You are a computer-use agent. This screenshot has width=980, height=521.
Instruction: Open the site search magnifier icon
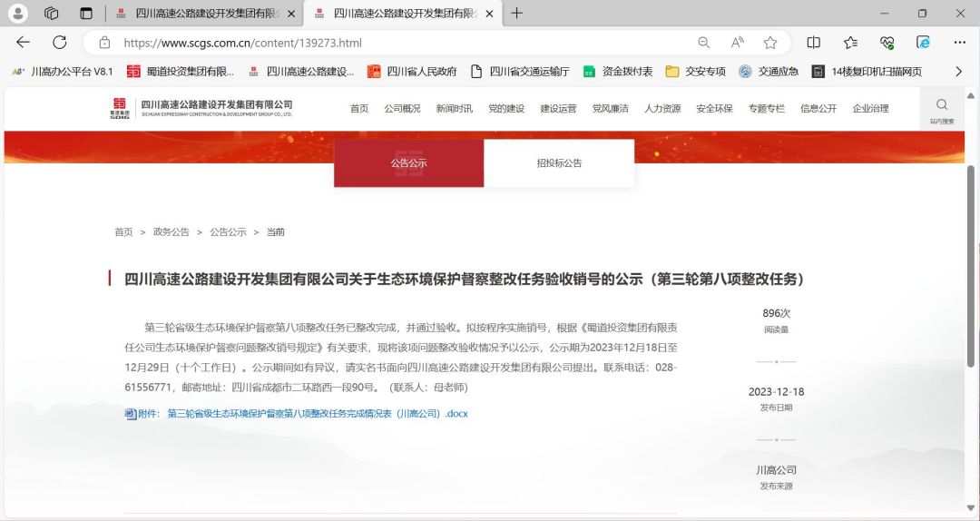point(942,104)
